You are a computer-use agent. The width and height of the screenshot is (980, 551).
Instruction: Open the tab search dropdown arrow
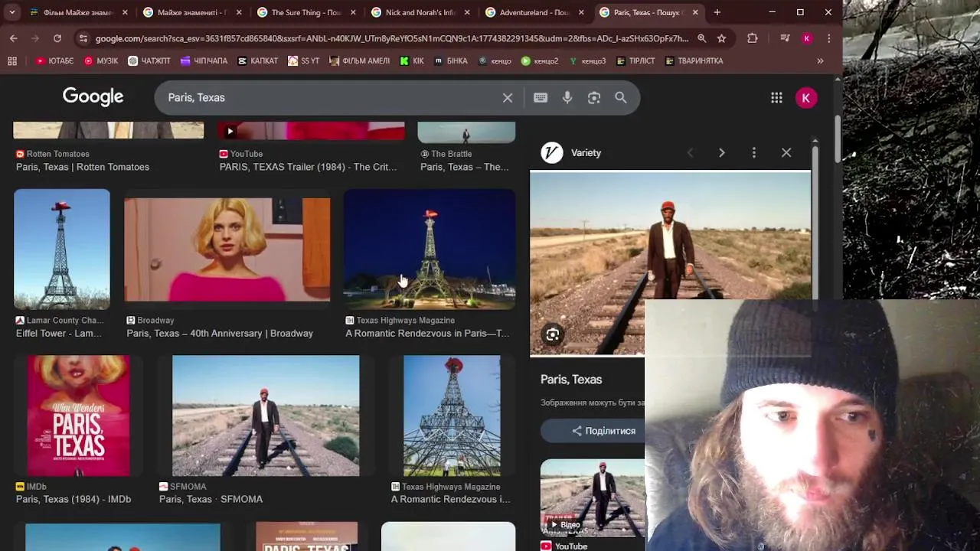pyautogui.click(x=11, y=12)
